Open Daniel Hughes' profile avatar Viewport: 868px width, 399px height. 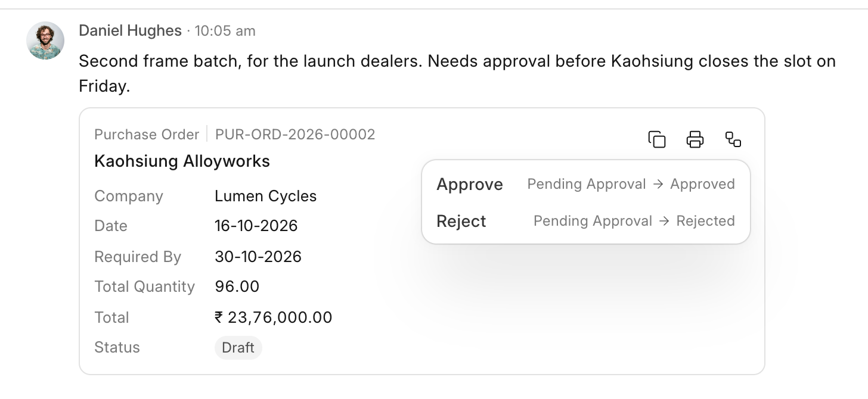point(45,40)
